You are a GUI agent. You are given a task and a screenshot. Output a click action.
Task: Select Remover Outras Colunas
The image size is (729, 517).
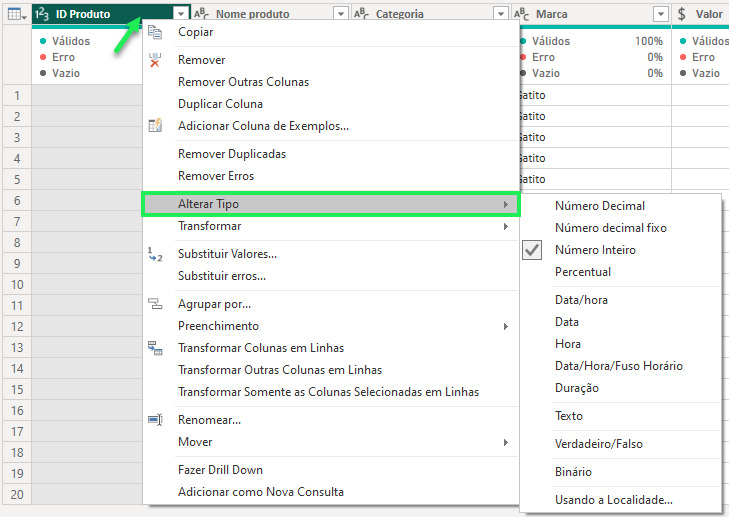click(x=243, y=82)
